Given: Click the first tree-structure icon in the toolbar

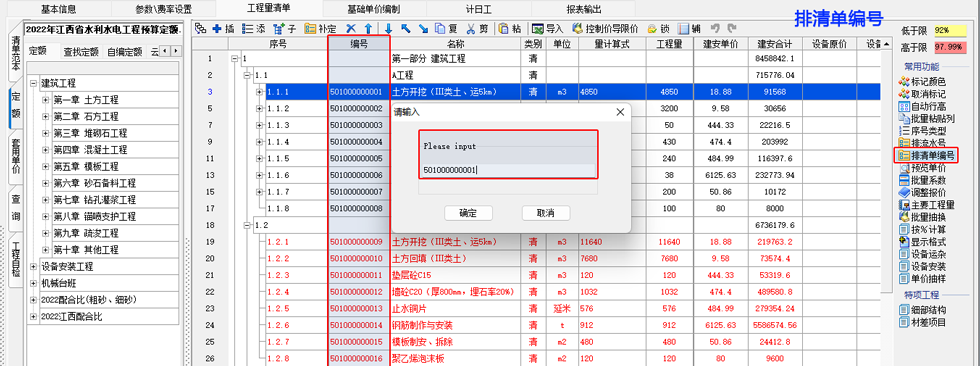Looking at the screenshot, I should click(x=200, y=28).
